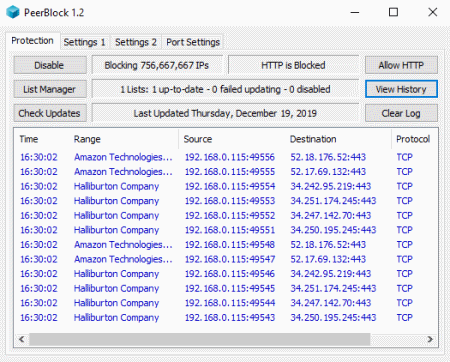Click the PeerBlock cube icon in title bar
This screenshot has height=362, width=450.
pyautogui.click(x=13, y=12)
